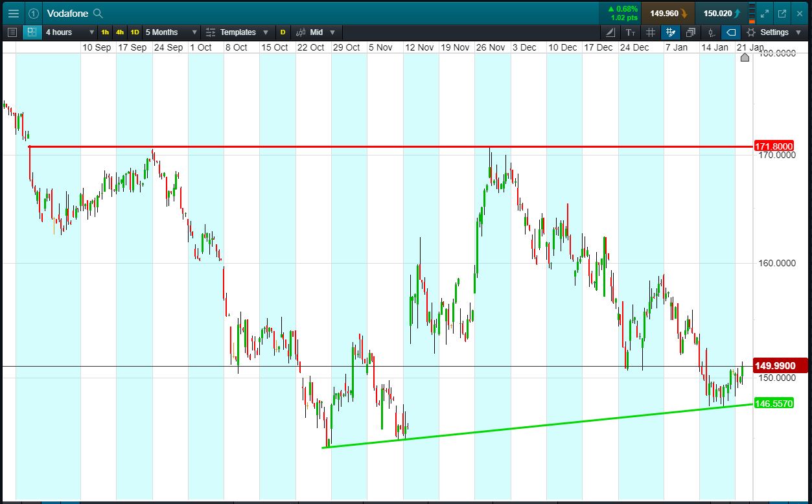Click the buy price 150.020
812x504 pixels.
click(x=721, y=13)
